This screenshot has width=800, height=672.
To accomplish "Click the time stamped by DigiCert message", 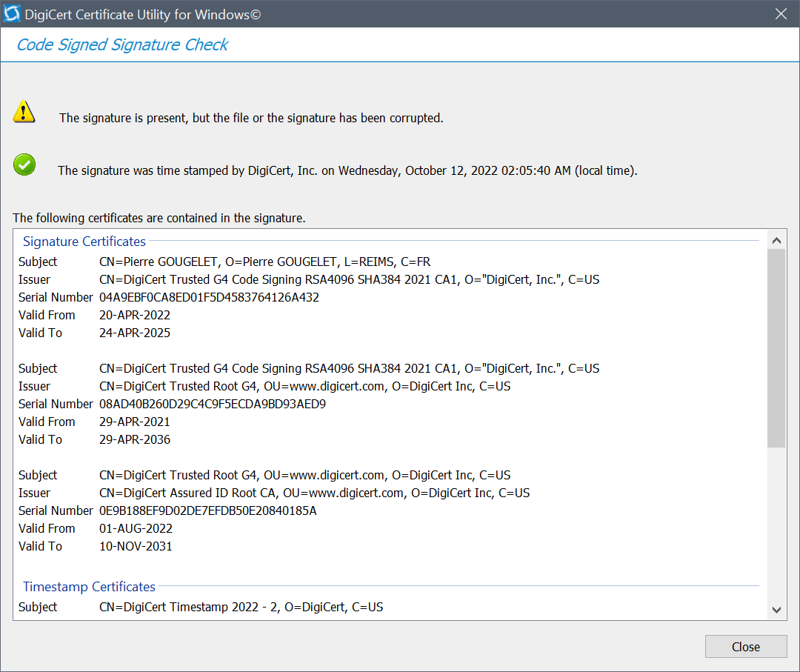I will (347, 170).
